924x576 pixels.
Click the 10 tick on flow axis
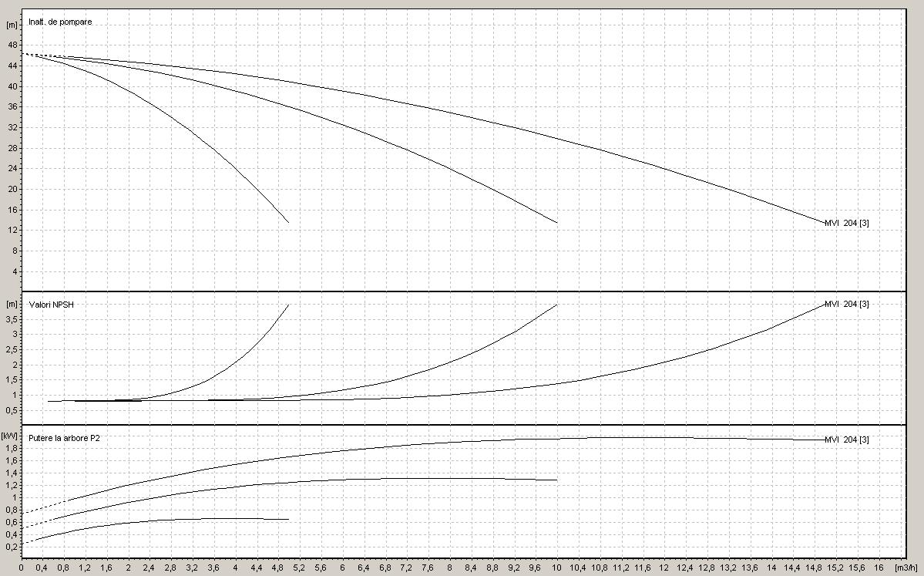point(557,568)
